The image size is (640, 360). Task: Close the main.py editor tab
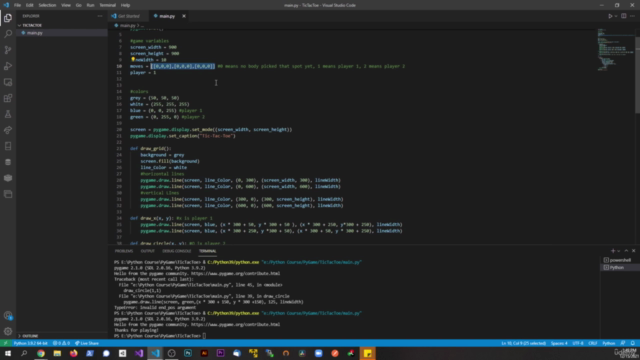click(184, 16)
